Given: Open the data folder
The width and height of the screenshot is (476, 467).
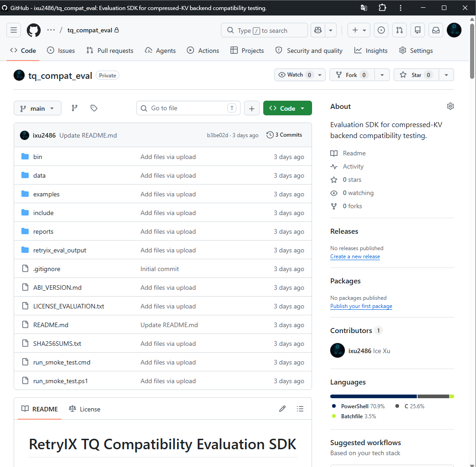Looking at the screenshot, I should [39, 175].
